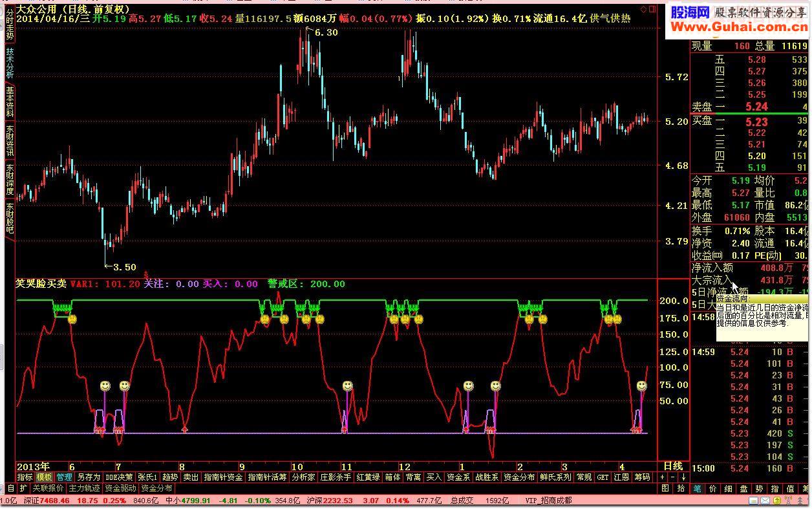
Task: Select the 盘 tab on right panel
Action: pyautogui.click(x=744, y=489)
